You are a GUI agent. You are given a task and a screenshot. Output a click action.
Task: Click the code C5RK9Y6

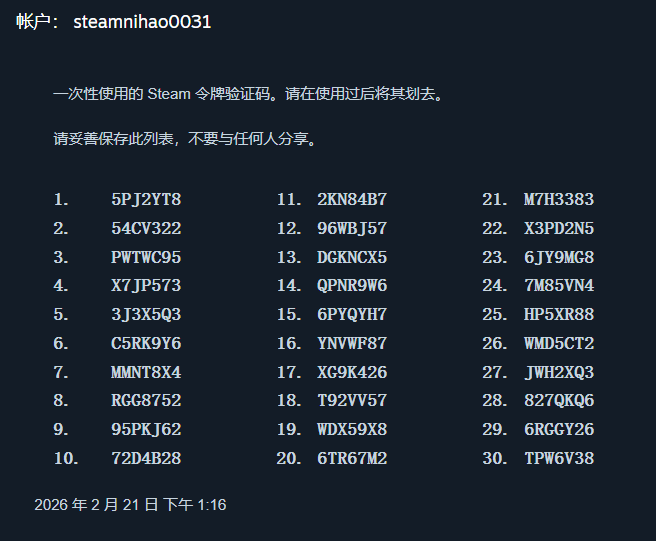[146, 344]
